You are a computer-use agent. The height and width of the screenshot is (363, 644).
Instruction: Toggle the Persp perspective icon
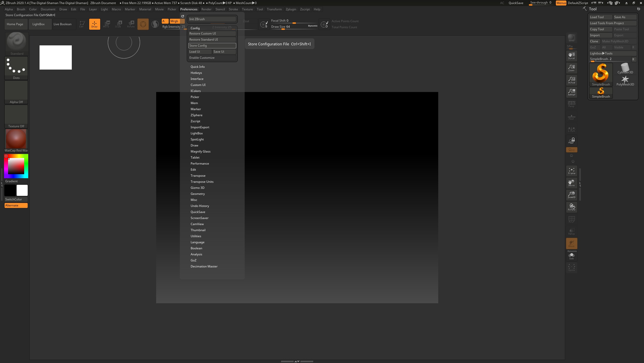click(571, 104)
